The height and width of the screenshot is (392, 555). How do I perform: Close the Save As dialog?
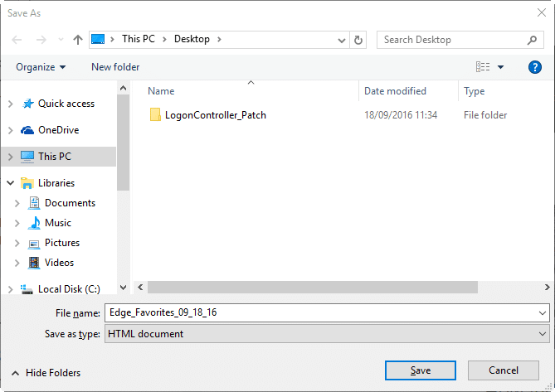[542, 13]
